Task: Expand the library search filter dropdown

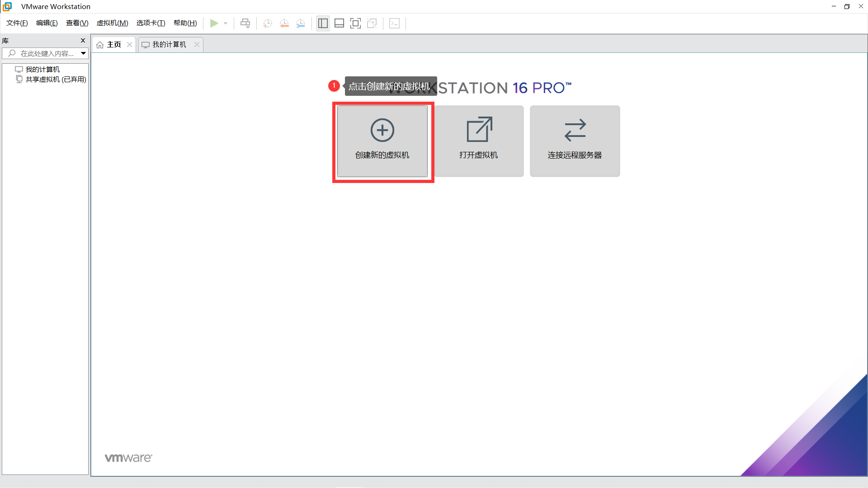Action: tap(83, 53)
